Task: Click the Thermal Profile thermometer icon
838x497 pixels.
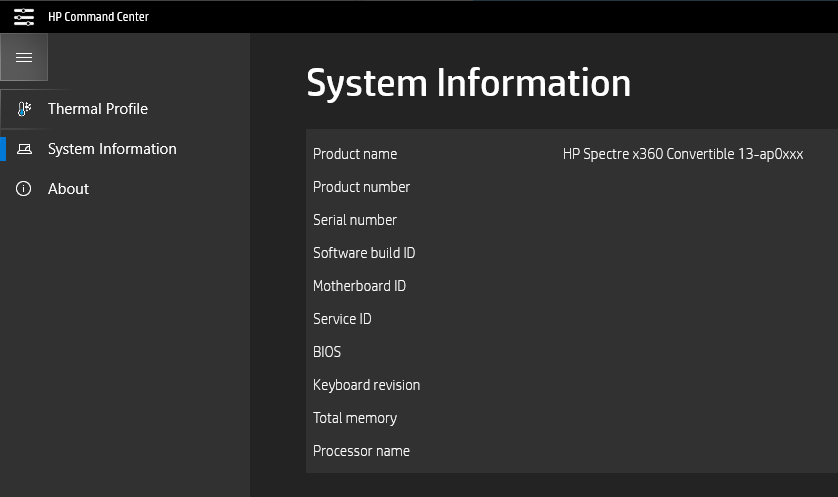Action: [24, 109]
